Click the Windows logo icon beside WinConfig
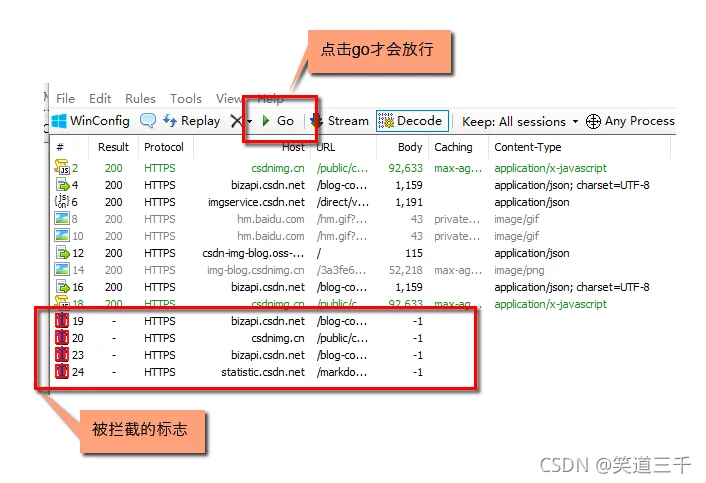Viewport: 706px width, 483px height. click(x=59, y=121)
